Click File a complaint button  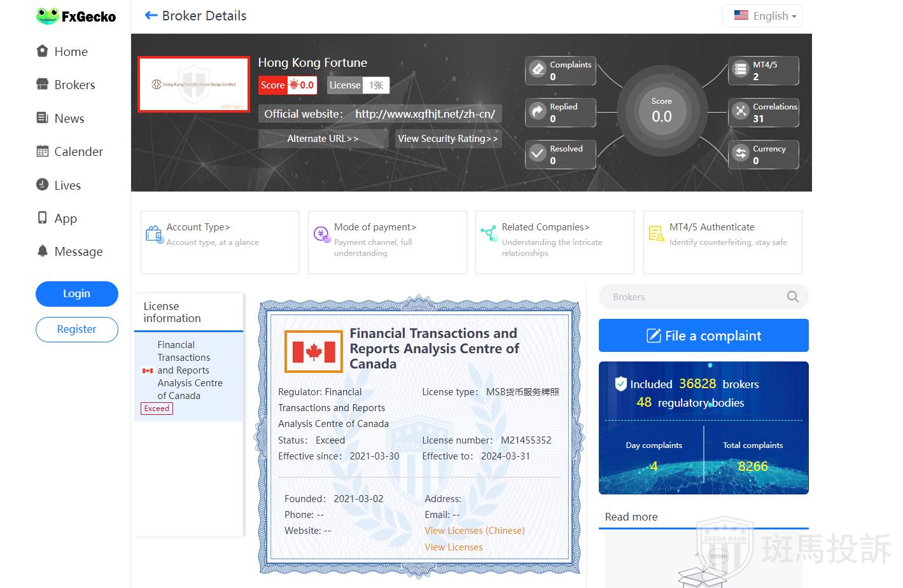703,335
